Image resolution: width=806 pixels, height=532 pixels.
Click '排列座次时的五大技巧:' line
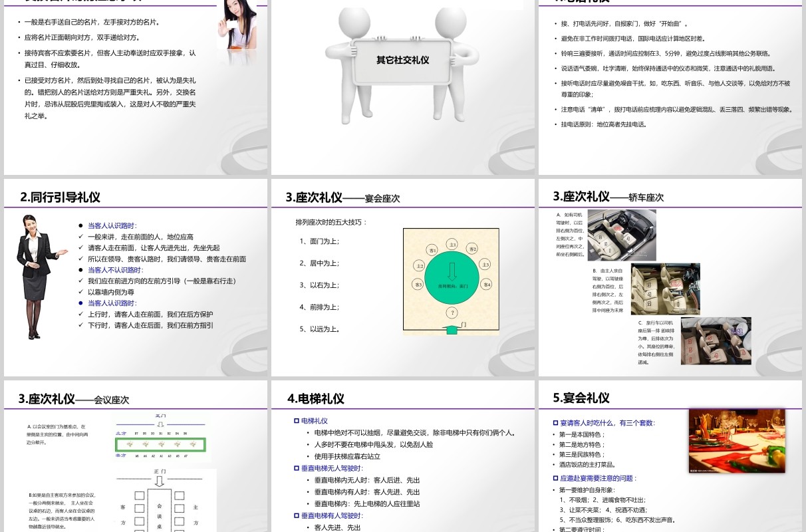331,222
